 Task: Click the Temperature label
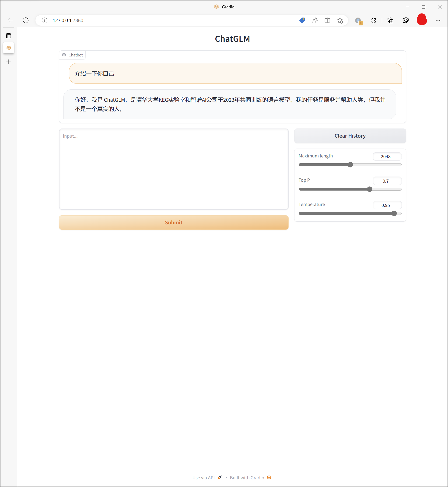point(312,204)
